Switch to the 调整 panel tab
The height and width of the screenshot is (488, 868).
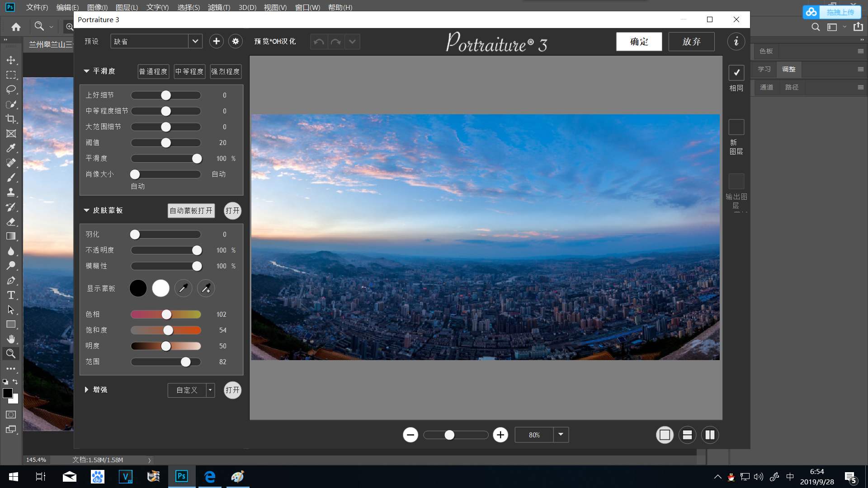[788, 69]
